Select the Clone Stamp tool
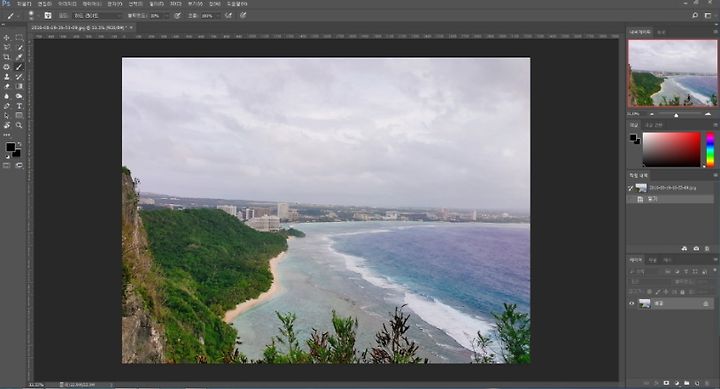Screen dimensions: 720x389 [x=6, y=77]
